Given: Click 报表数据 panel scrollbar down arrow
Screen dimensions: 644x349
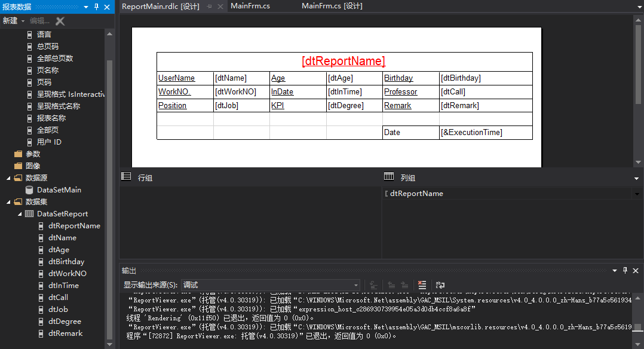Looking at the screenshot, I should pos(109,344).
